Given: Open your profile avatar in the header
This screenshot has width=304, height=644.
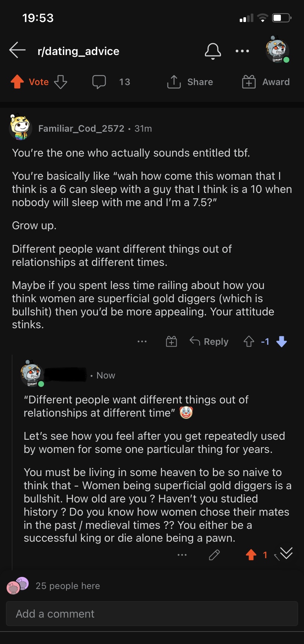Looking at the screenshot, I should tap(278, 50).
